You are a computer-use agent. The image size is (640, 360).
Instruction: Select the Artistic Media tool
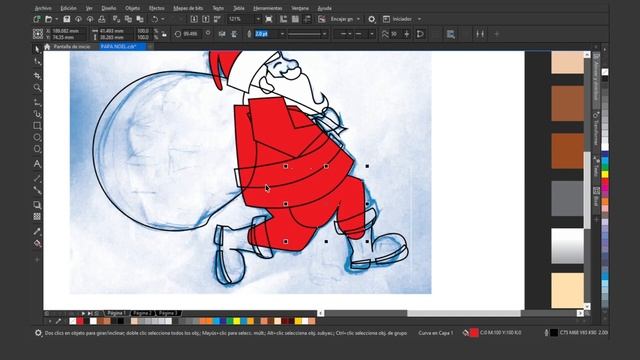(37, 114)
